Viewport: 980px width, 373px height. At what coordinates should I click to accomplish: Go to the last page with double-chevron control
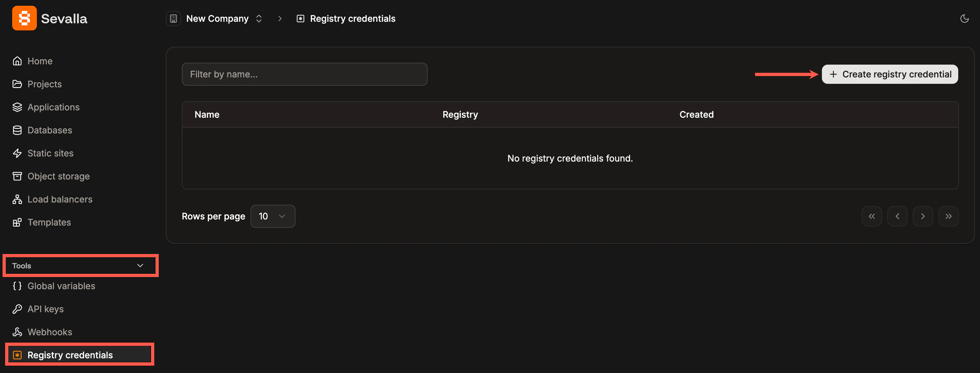tap(948, 216)
